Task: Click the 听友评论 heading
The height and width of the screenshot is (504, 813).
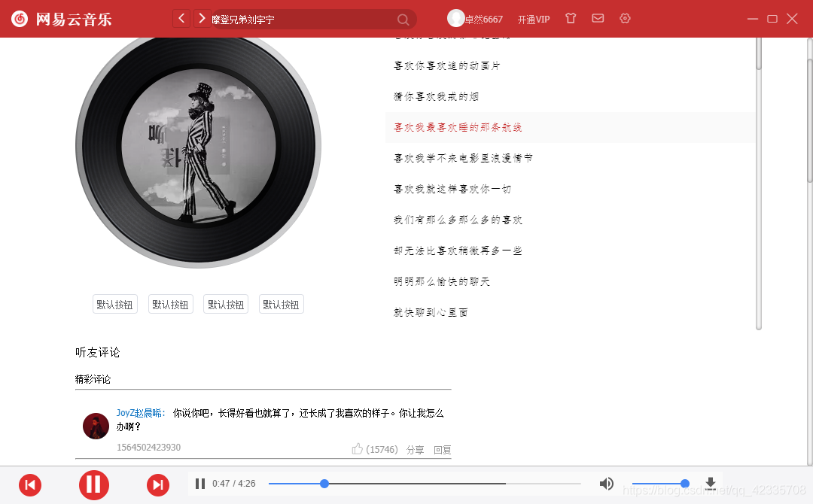Action: [97, 352]
